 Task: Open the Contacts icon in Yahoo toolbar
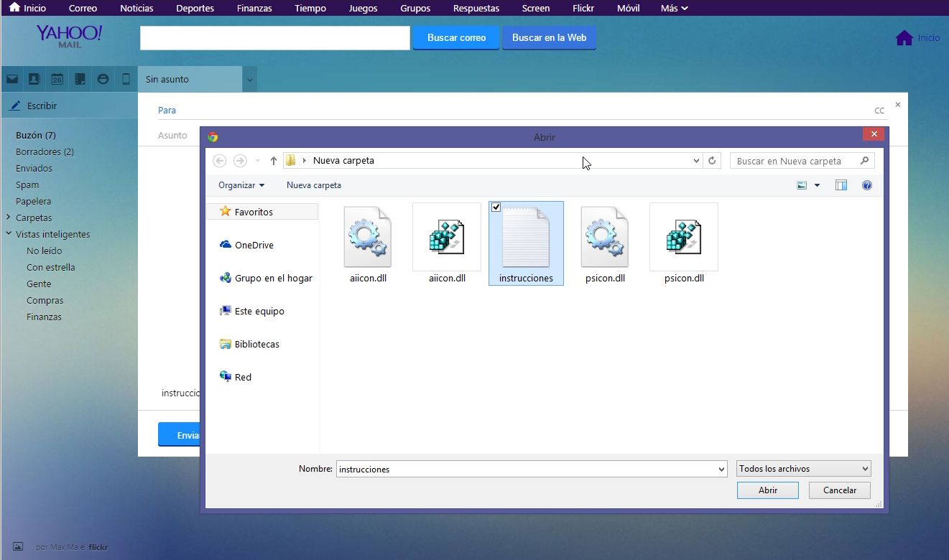tap(34, 79)
